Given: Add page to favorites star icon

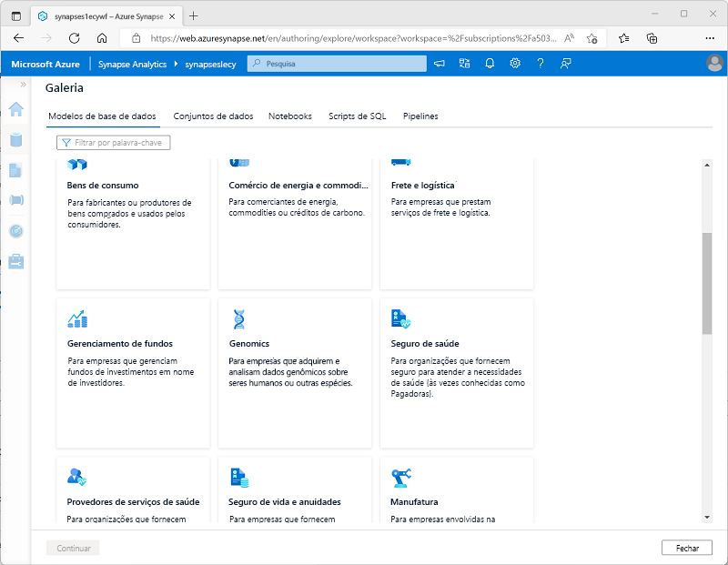Looking at the screenshot, I should (591, 38).
